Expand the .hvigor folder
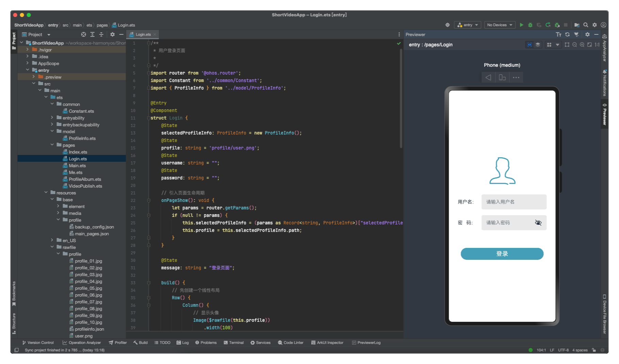Viewport: 619px width, 364px height. click(28, 50)
